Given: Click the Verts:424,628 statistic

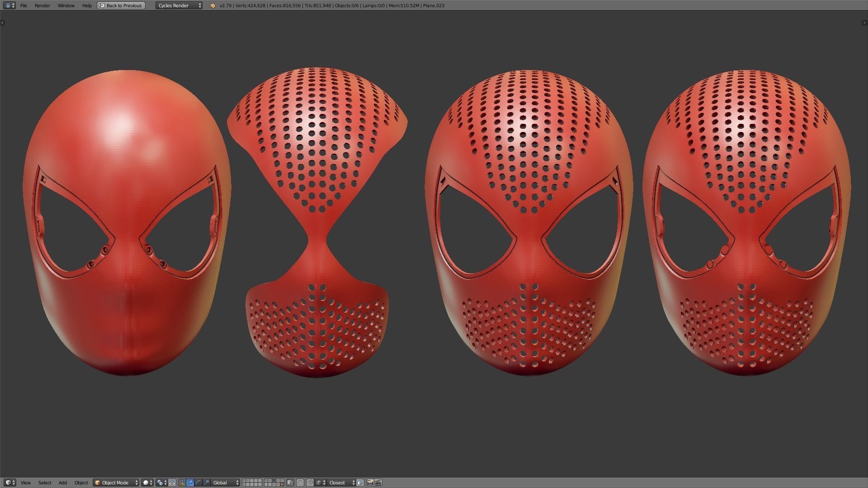Looking at the screenshot, I should tap(250, 5).
